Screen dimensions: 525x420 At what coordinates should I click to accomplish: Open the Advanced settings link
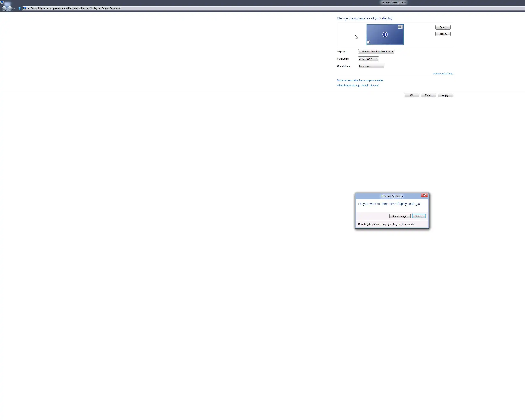tap(443, 74)
